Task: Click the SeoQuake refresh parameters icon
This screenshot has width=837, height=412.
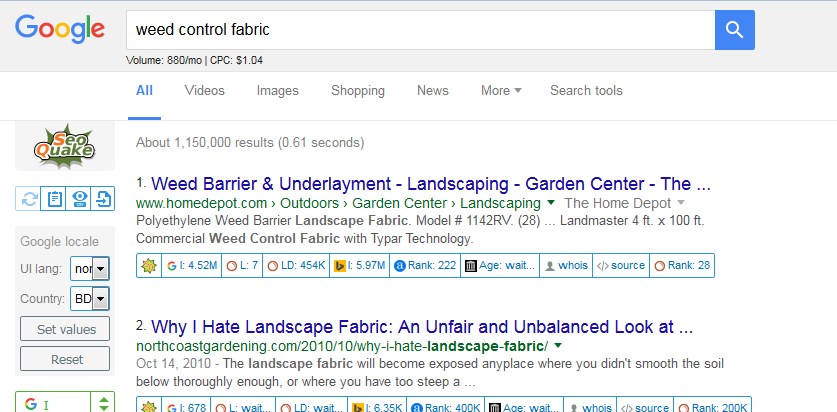Action: 29,199
